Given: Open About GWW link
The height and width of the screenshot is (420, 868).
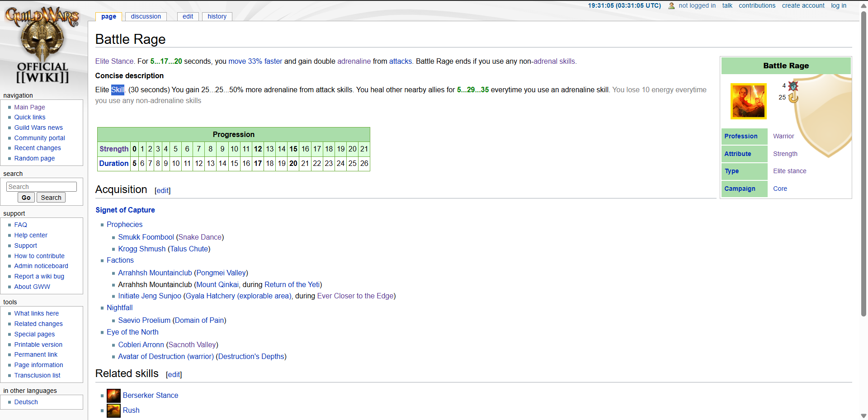Looking at the screenshot, I should [32, 287].
